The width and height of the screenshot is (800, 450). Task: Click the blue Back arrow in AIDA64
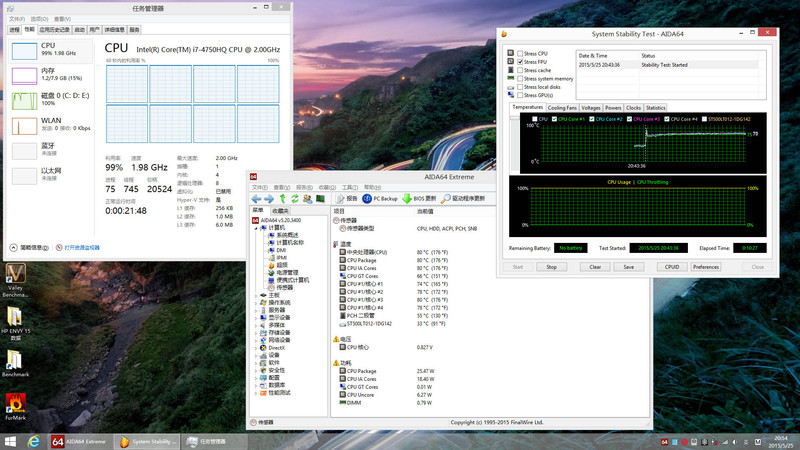256,199
